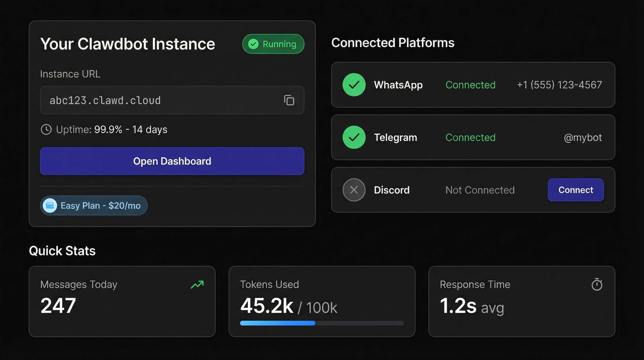
Task: Click the trending arrow icon on Messages Today
Action: click(197, 285)
